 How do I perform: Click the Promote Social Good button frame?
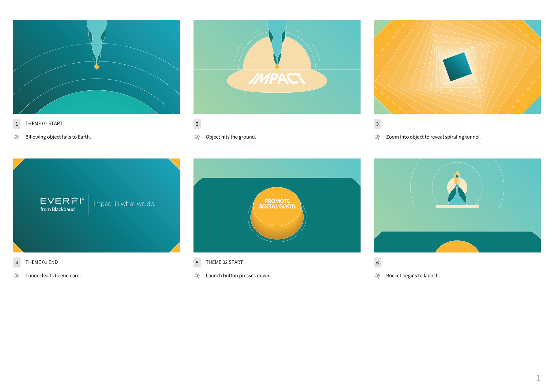[277, 205]
